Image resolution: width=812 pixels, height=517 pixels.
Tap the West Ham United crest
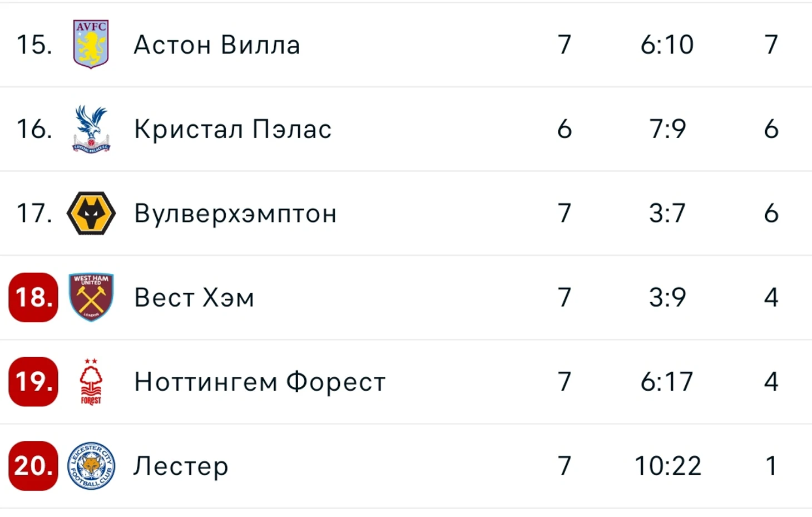91,297
